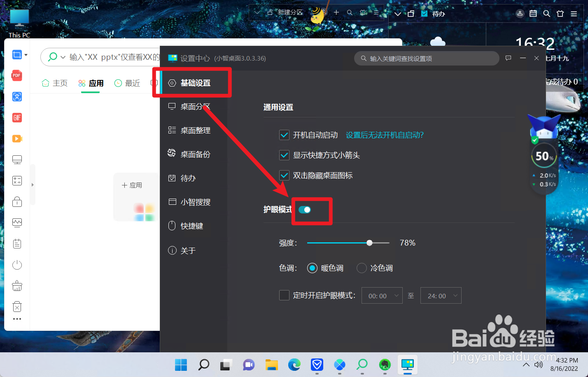Open 关于 settings section

click(x=193, y=251)
